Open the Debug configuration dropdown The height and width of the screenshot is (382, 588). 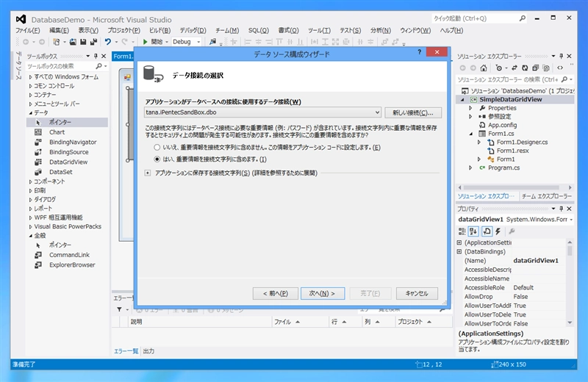198,42
